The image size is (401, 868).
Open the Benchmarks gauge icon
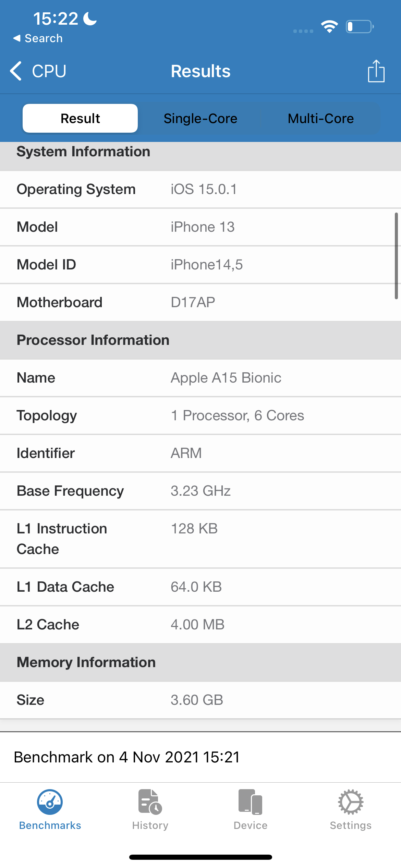[50, 802]
